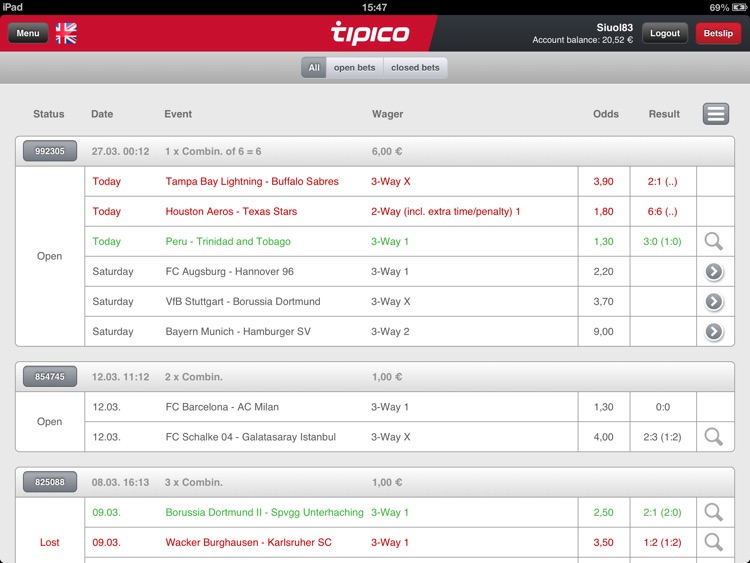Image resolution: width=750 pixels, height=563 pixels.
Task: Click odds value 3,90
Action: [x=603, y=181]
